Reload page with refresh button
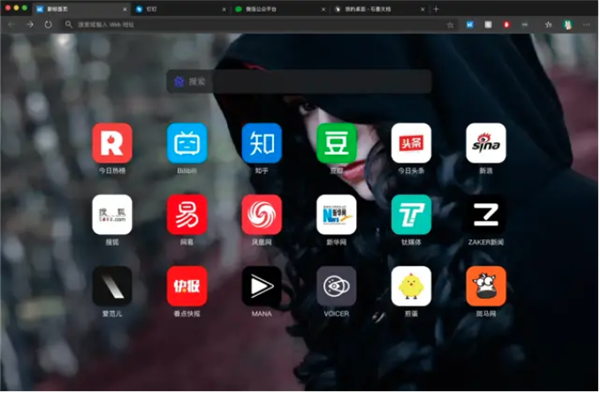The image size is (600, 393). [48, 24]
